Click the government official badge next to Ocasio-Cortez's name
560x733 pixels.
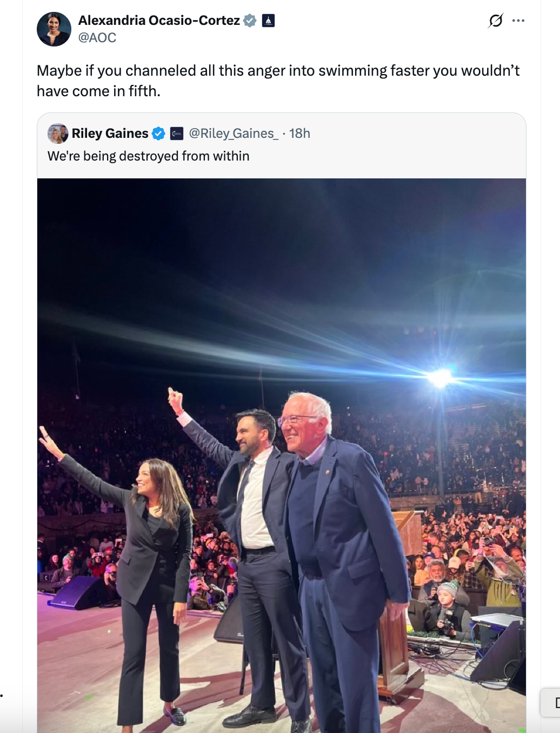pos(268,21)
